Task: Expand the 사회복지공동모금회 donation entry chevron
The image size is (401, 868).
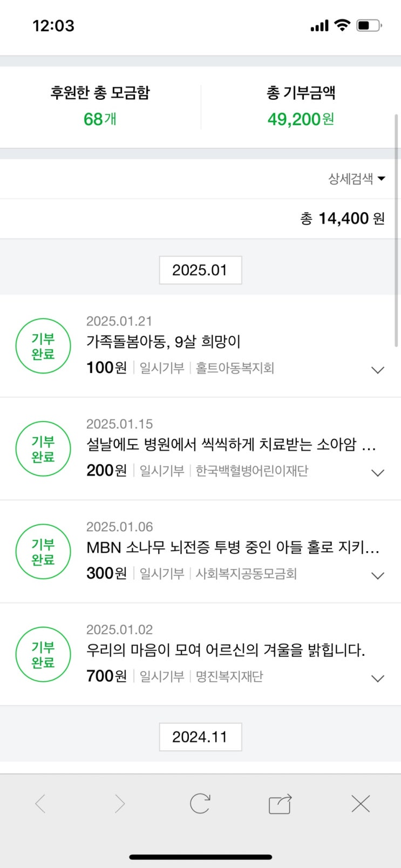Action: (x=378, y=575)
